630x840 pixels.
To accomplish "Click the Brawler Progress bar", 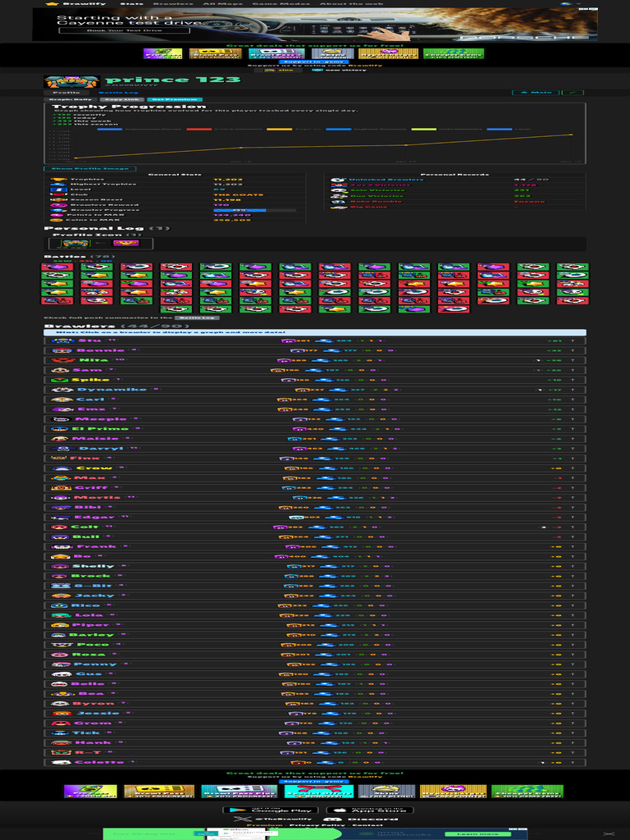I will pos(254,210).
